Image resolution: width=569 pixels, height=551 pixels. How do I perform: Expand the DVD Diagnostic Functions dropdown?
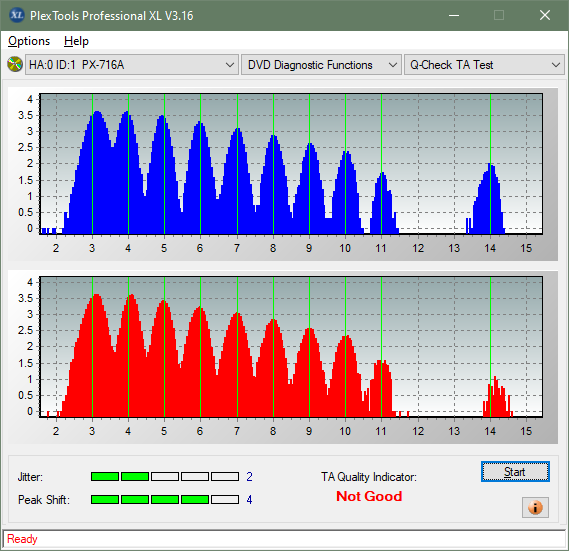coord(321,65)
